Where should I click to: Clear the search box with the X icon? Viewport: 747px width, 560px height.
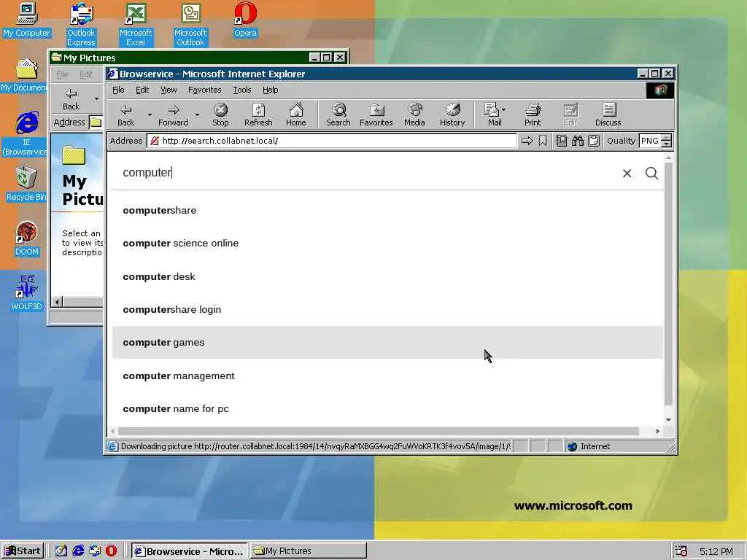[627, 174]
